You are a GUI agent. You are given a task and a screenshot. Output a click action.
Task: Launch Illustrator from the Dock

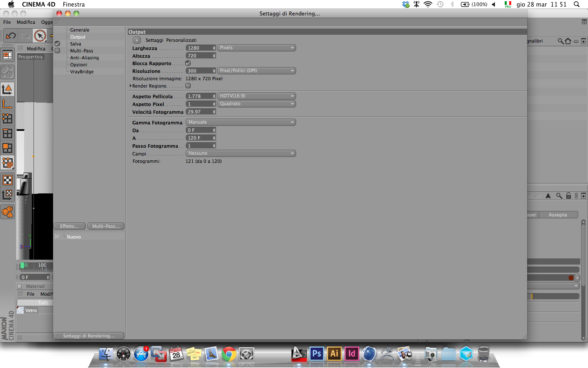click(x=334, y=354)
